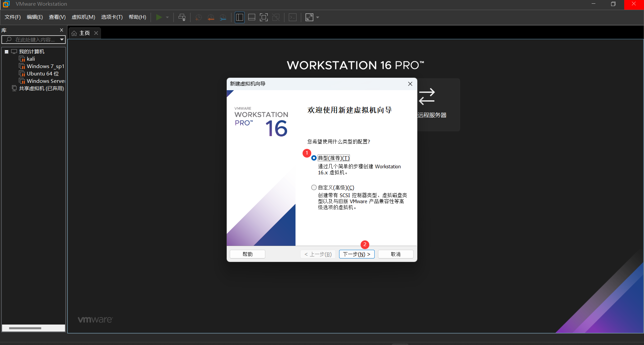Open the 文件(F) menu
Screen dimensions: 644x345
pyautogui.click(x=13, y=17)
